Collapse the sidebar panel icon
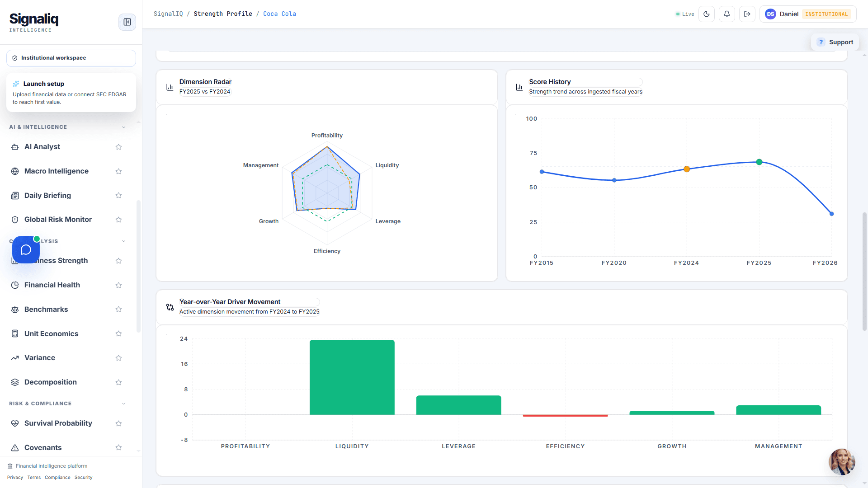868x488 pixels. (x=127, y=22)
